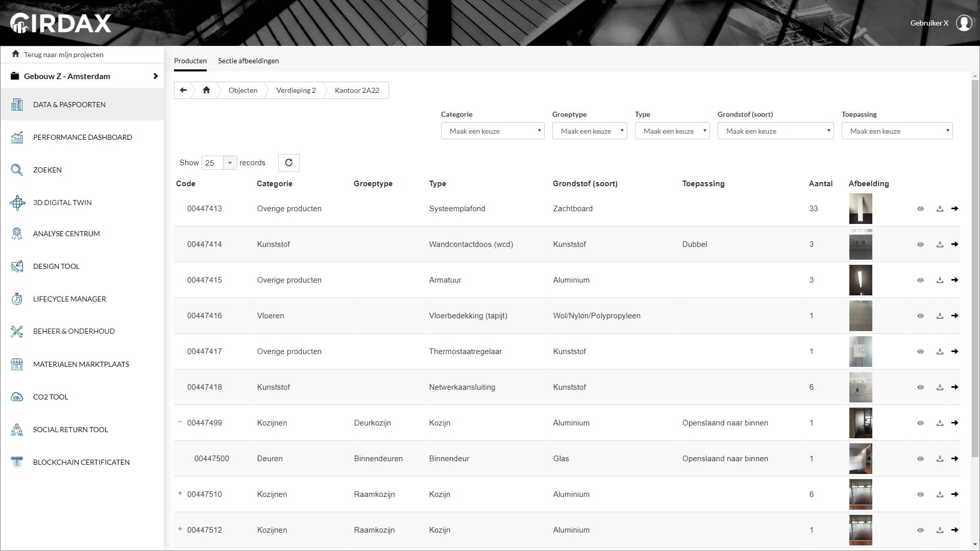Click the breadcrumb home icon

(206, 90)
